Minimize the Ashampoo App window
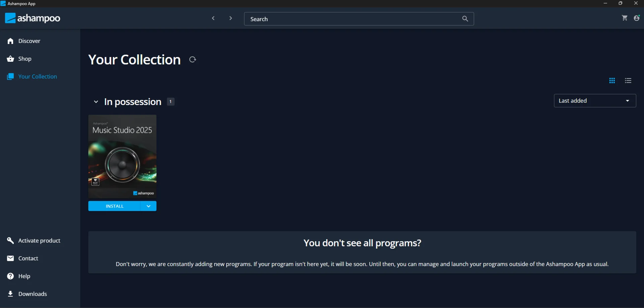This screenshot has height=308, width=644. tap(605, 3)
